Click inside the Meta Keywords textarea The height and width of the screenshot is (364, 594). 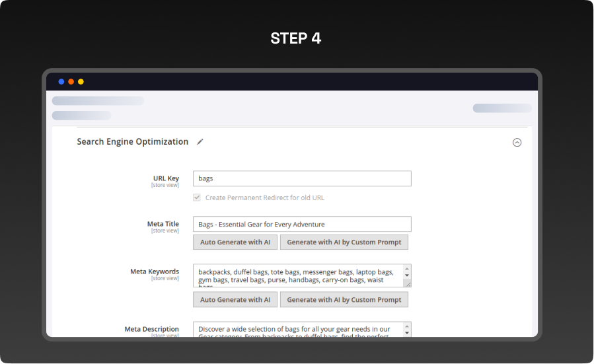click(x=297, y=275)
